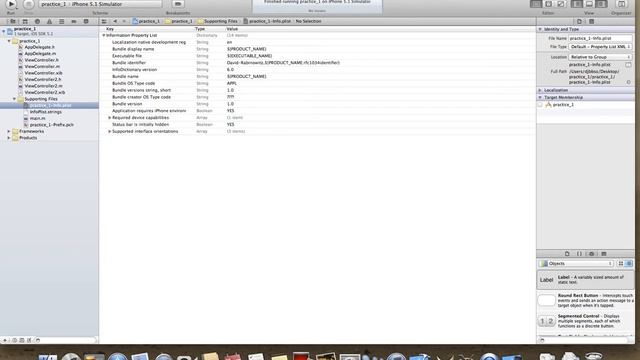Click the library filter search field

point(584,340)
